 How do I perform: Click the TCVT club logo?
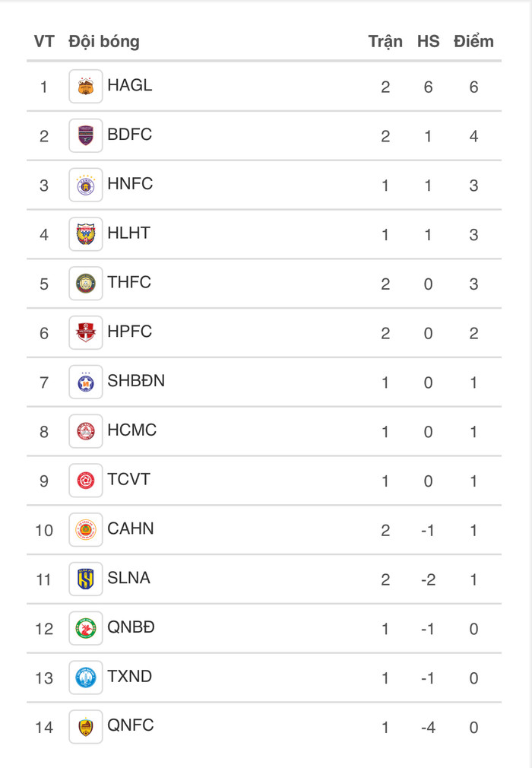[86, 481]
